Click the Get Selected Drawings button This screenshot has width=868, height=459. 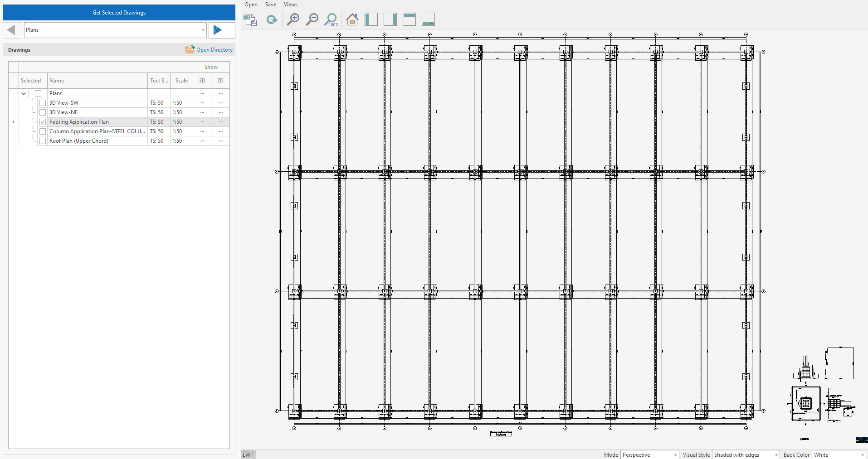(x=119, y=13)
